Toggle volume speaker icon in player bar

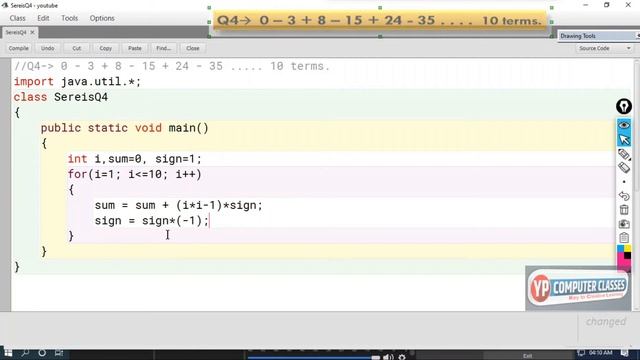click(388, 357)
